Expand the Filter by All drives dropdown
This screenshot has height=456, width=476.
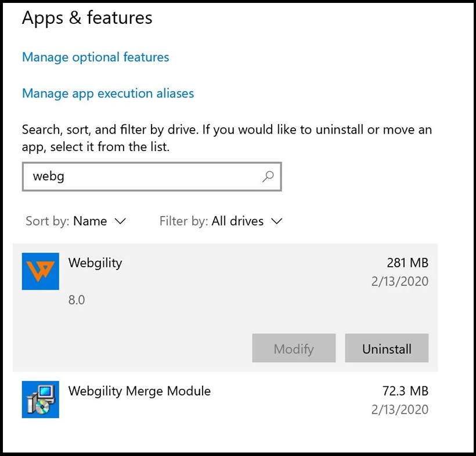(x=221, y=221)
